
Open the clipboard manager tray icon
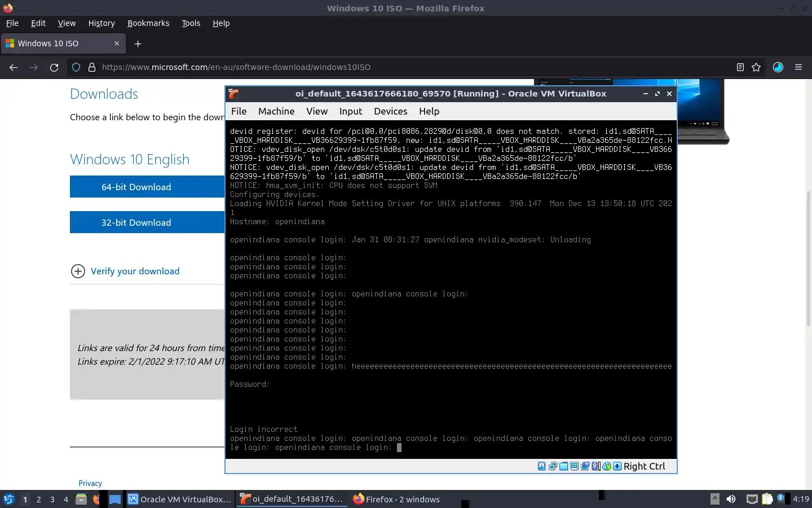click(767, 499)
